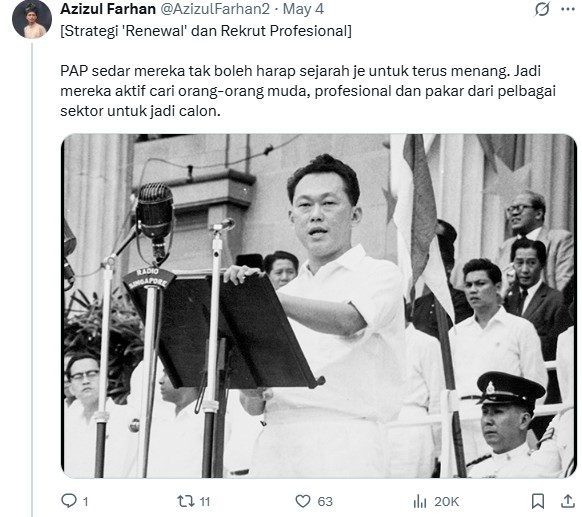Click the repost count 11
The width and height of the screenshot is (582, 517).
(x=205, y=502)
